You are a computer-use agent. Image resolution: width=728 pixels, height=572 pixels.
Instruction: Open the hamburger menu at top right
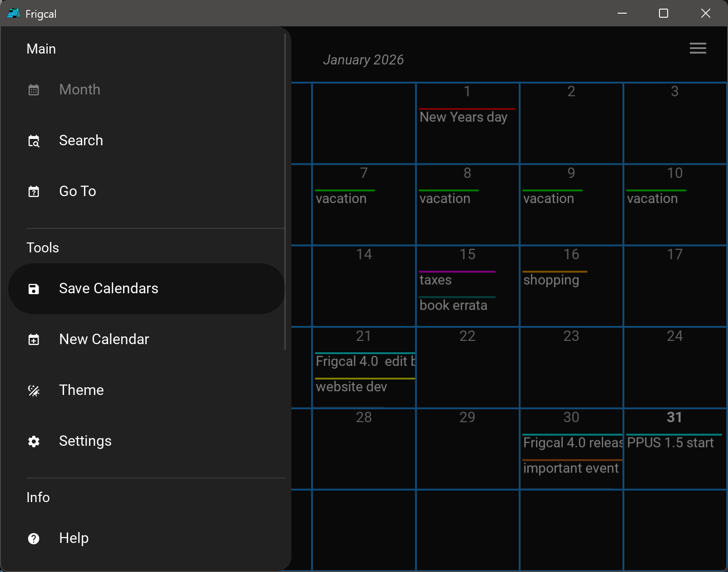tap(698, 48)
